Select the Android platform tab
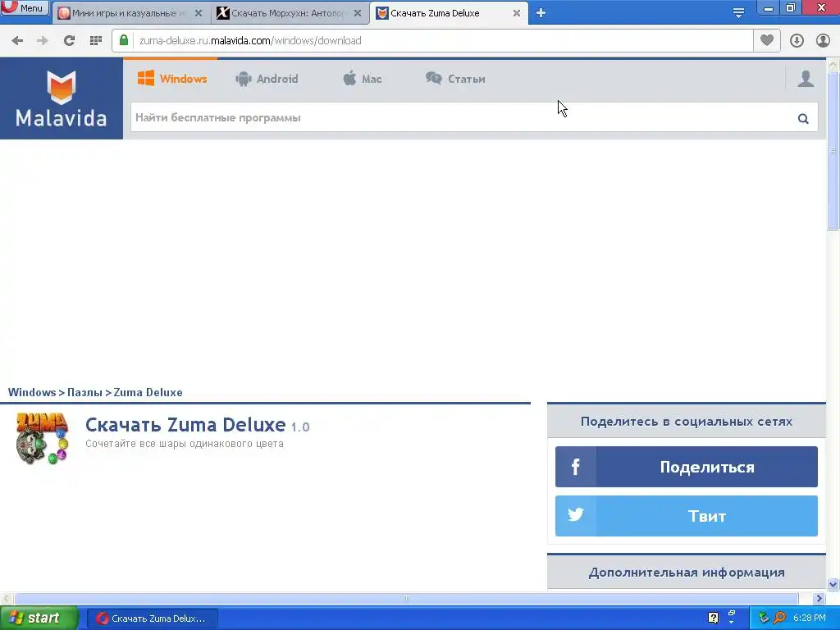The image size is (840, 630). click(267, 79)
